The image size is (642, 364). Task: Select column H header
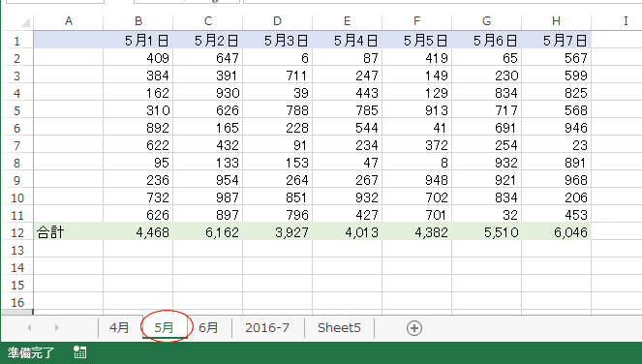click(x=556, y=21)
